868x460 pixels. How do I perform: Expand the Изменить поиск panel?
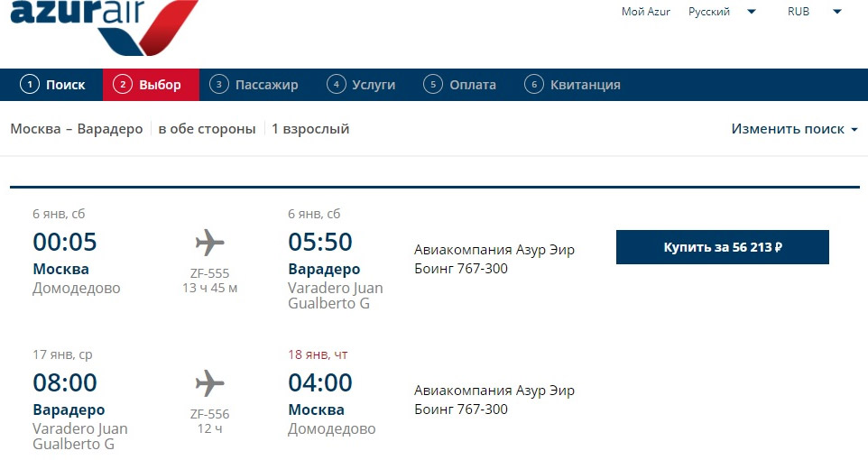[794, 129]
